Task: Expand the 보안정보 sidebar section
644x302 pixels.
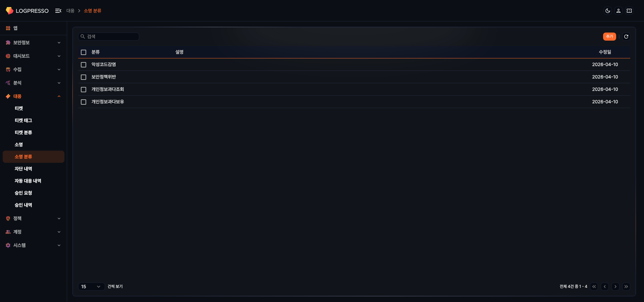Action: [x=33, y=43]
